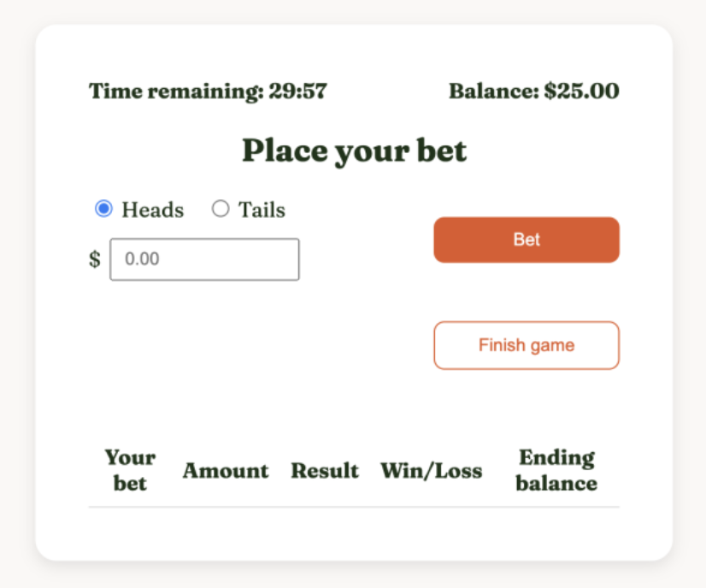Click the dollar sign beside the amount field

click(x=95, y=259)
